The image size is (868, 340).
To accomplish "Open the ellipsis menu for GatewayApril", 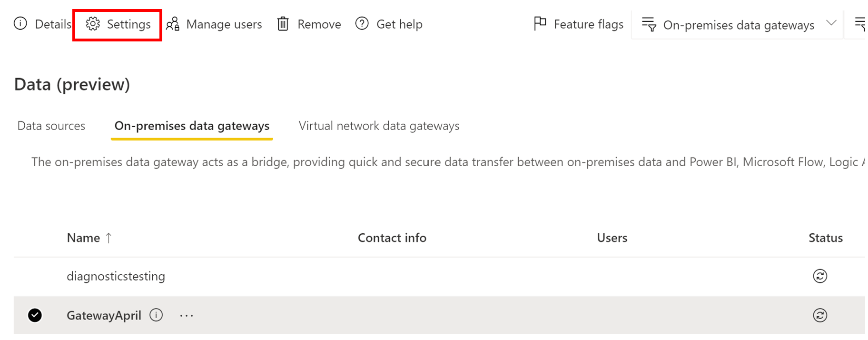I will (x=186, y=315).
